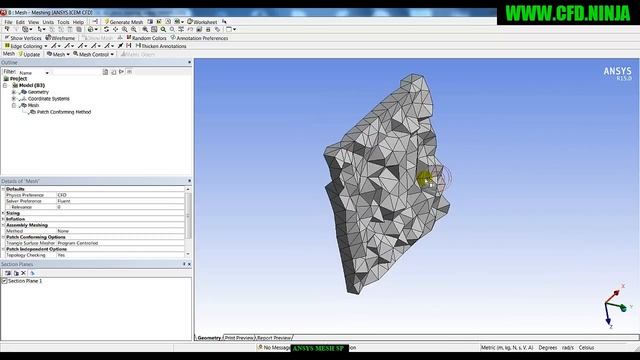This screenshot has width=640, height=360.
Task: Click the label/tag icon in toolbar
Action: (217, 29)
